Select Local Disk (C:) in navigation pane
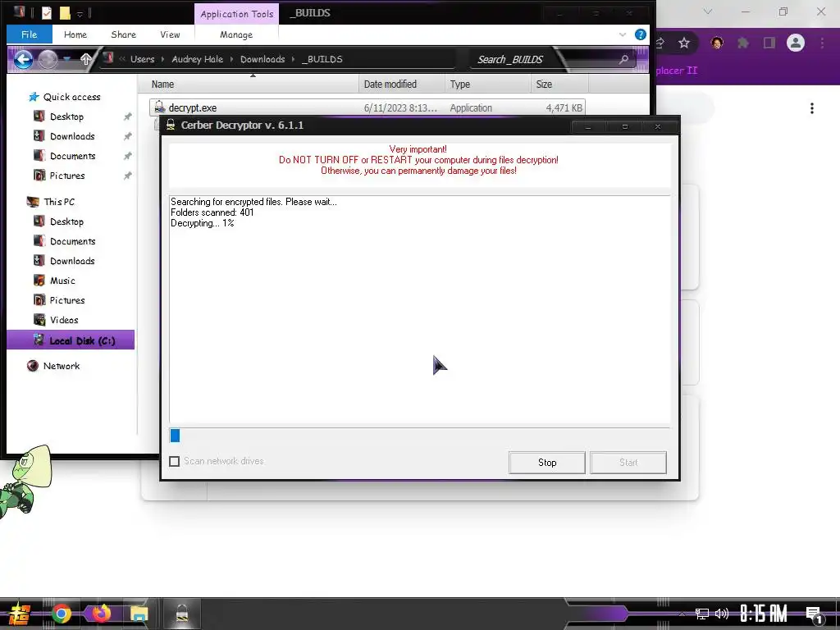Viewport: 840px width, 630px height. click(x=71, y=340)
